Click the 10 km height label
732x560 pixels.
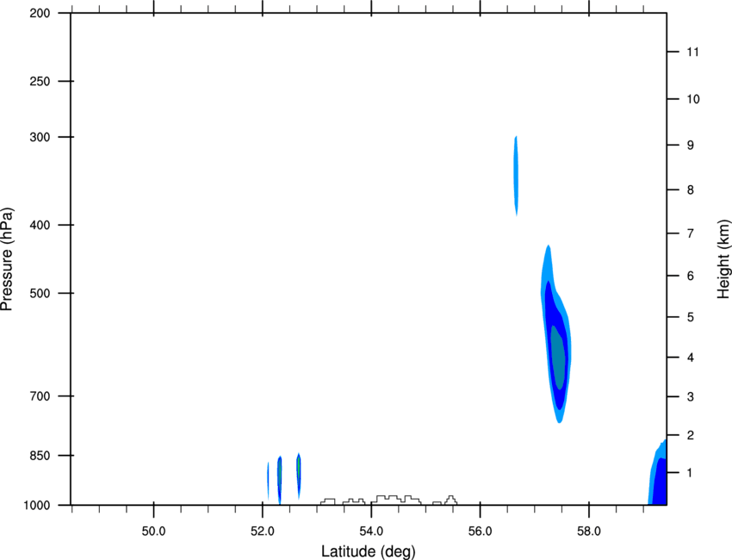tap(693, 99)
